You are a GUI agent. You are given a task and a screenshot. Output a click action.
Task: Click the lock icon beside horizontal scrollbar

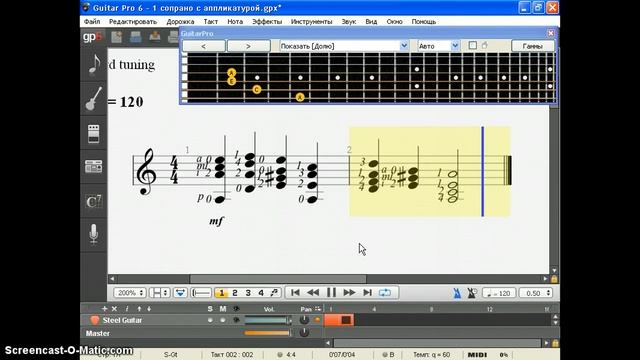coord(554,279)
